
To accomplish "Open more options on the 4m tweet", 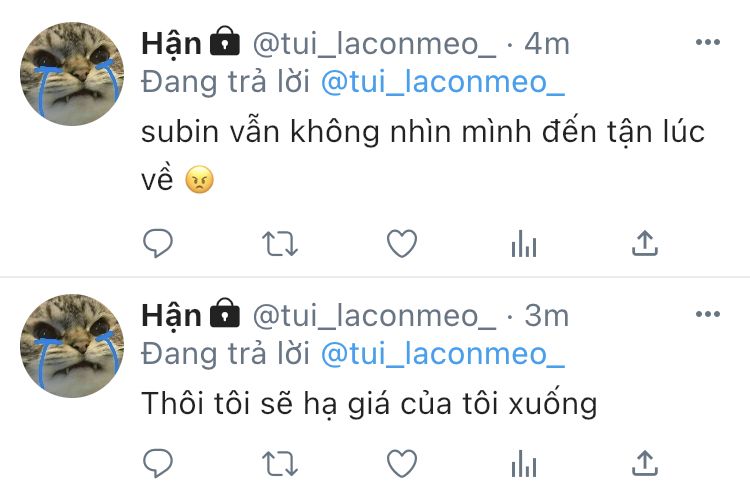I will [x=708, y=42].
